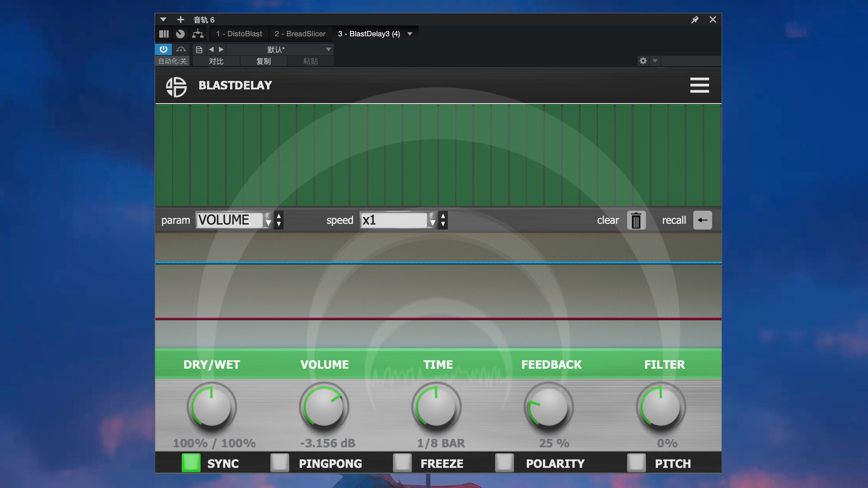Open the gear settings icon

[643, 61]
